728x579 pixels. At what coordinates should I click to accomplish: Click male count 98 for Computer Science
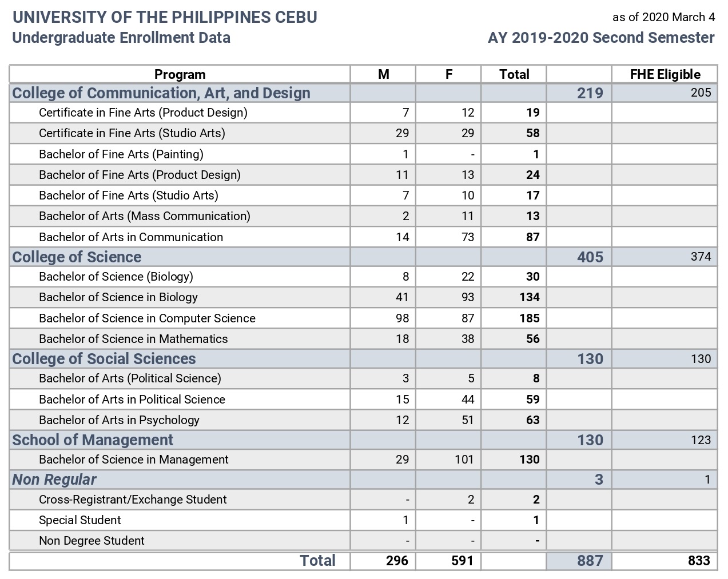(x=402, y=318)
